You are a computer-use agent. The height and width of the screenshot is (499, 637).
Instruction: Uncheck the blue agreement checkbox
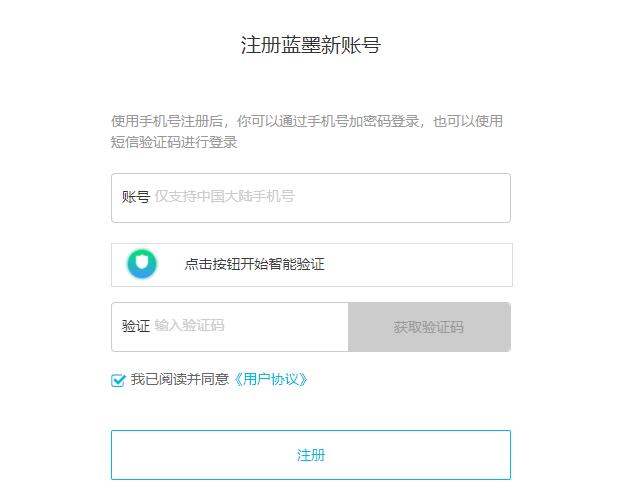119,380
